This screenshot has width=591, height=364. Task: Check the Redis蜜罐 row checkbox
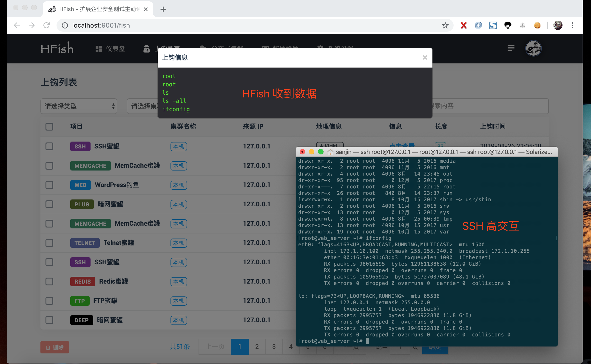[49, 282]
